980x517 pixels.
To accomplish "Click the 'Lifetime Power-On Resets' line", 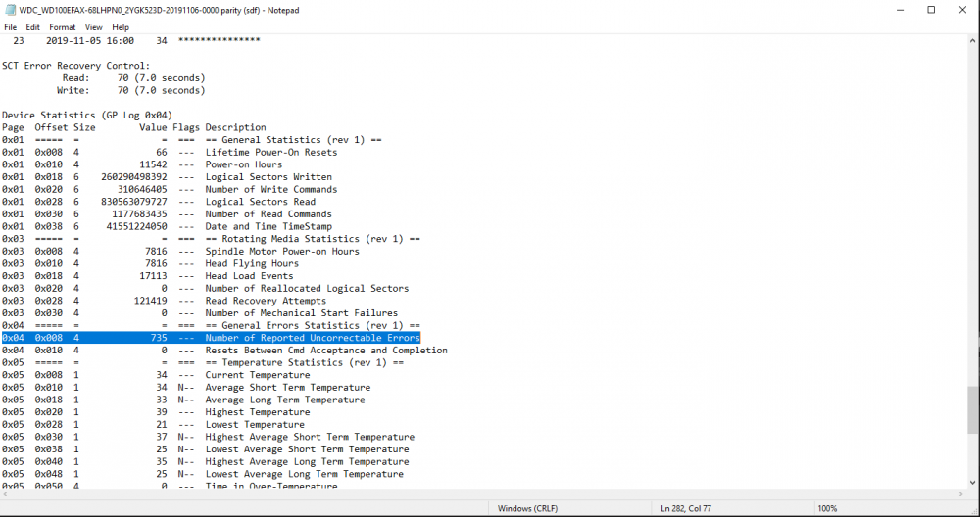I will click(170, 153).
